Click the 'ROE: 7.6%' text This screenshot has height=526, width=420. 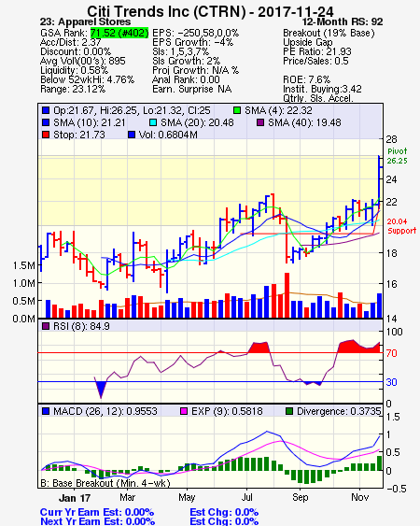[x=307, y=79]
